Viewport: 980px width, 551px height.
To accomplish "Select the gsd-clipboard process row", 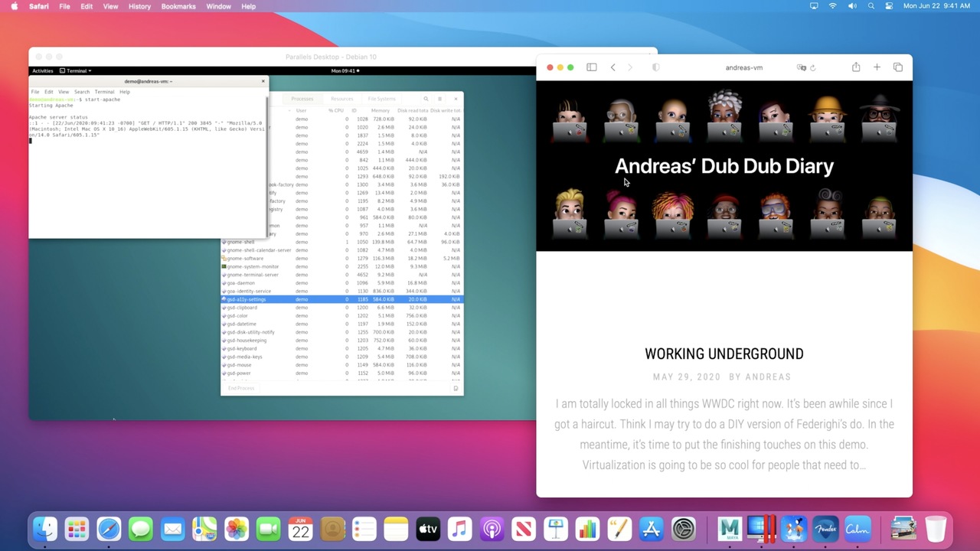I will (341, 308).
